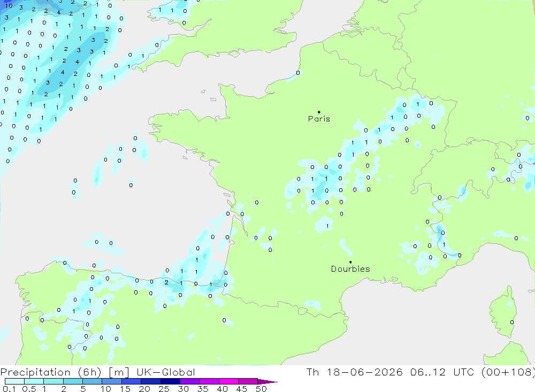This screenshot has width=535, height=392.
Task: Pick the 45–50 dark magenta legend swatch
Action: click(248, 381)
